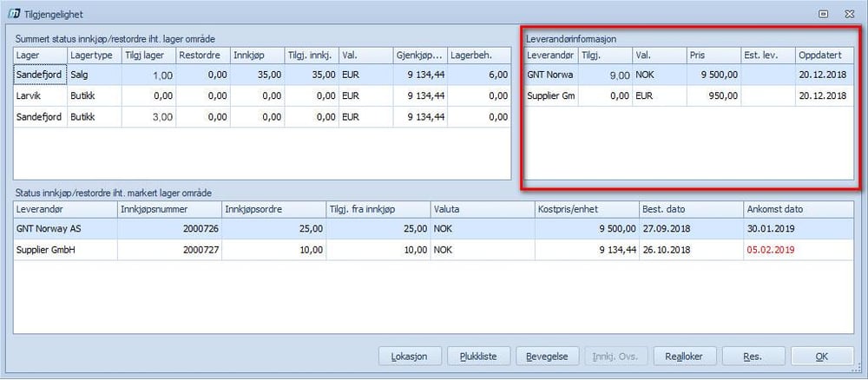
Task: Click the Pris column header
Action: pyautogui.click(x=713, y=55)
